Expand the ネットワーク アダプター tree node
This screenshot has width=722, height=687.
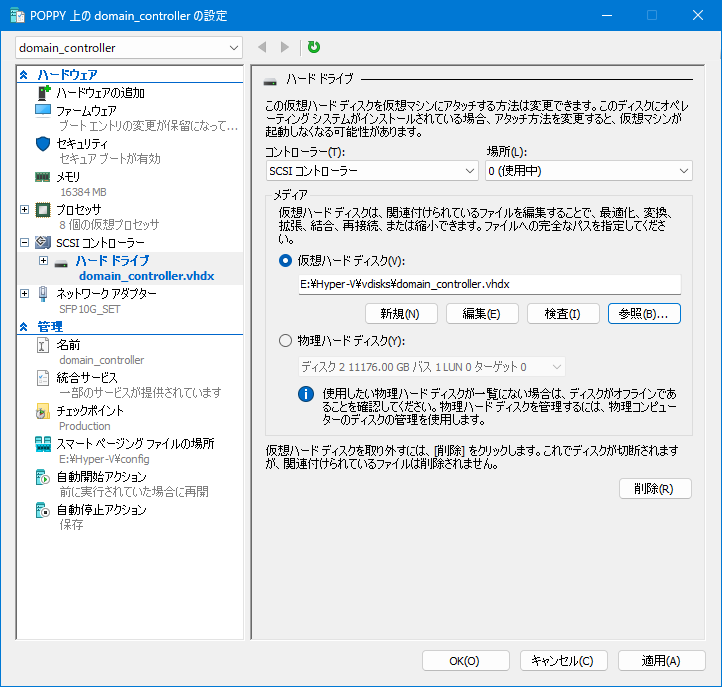point(25,293)
